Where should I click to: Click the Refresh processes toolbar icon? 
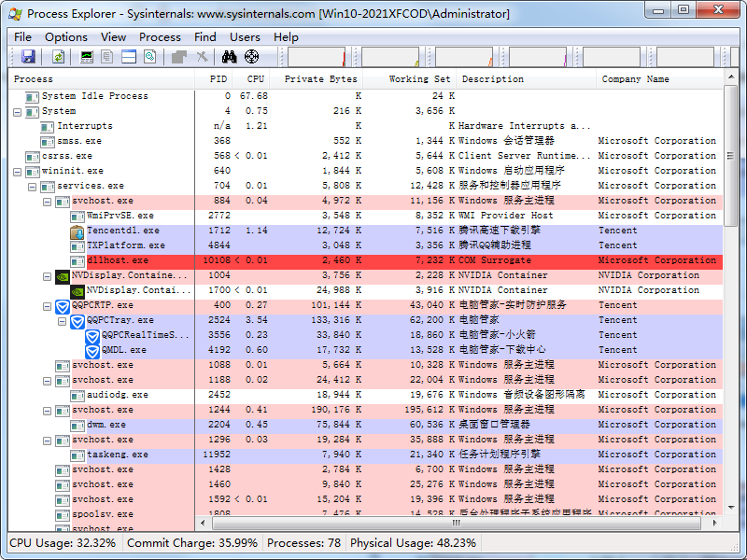point(58,58)
